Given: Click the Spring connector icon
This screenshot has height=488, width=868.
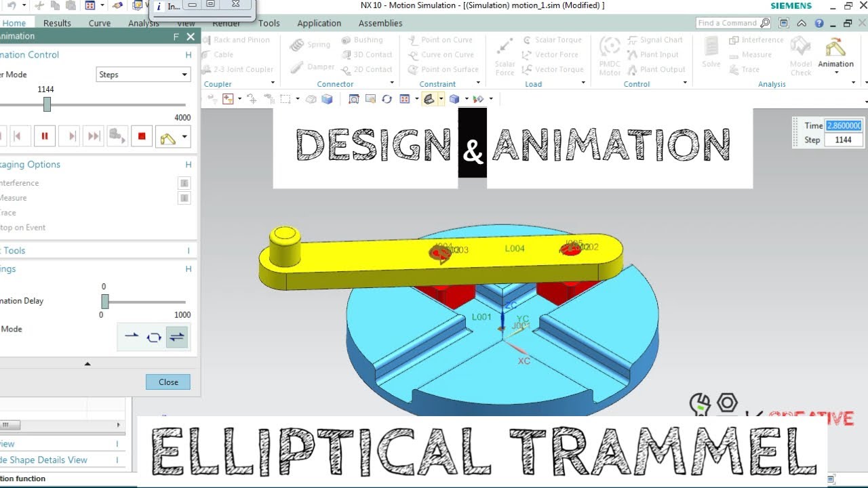Looking at the screenshot, I should [310, 45].
